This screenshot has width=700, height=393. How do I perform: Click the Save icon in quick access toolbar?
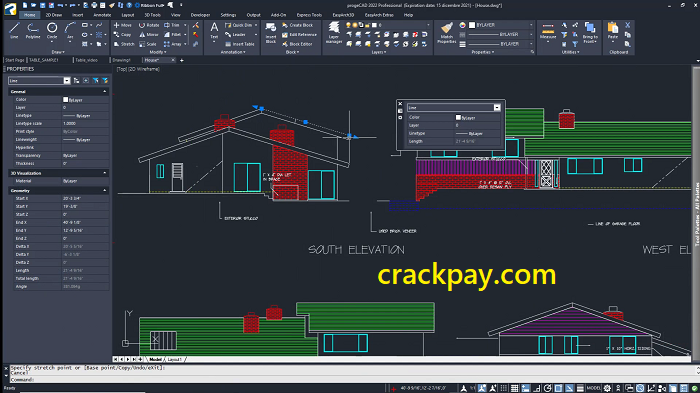coord(42,5)
